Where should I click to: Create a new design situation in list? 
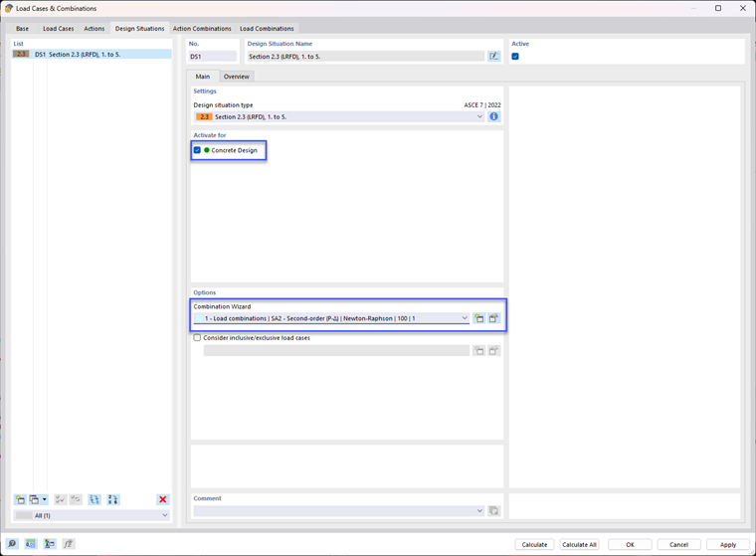[20, 499]
